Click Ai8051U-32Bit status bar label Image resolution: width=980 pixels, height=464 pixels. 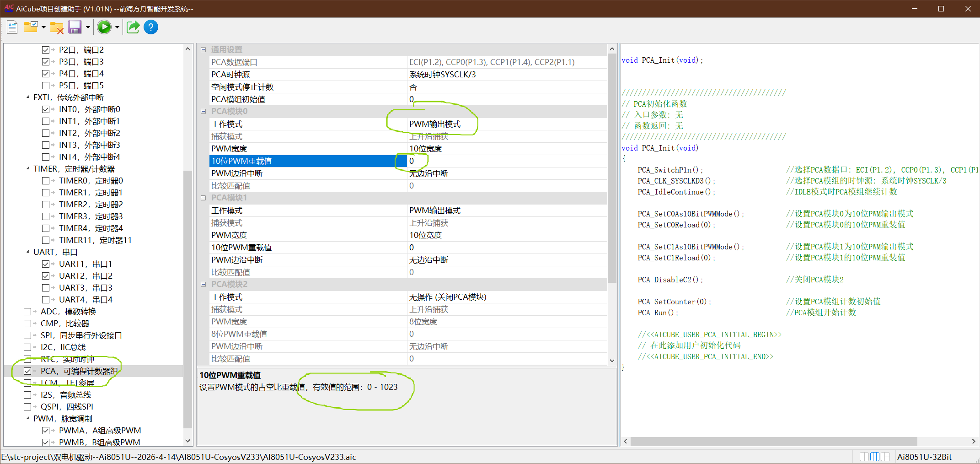924,457
